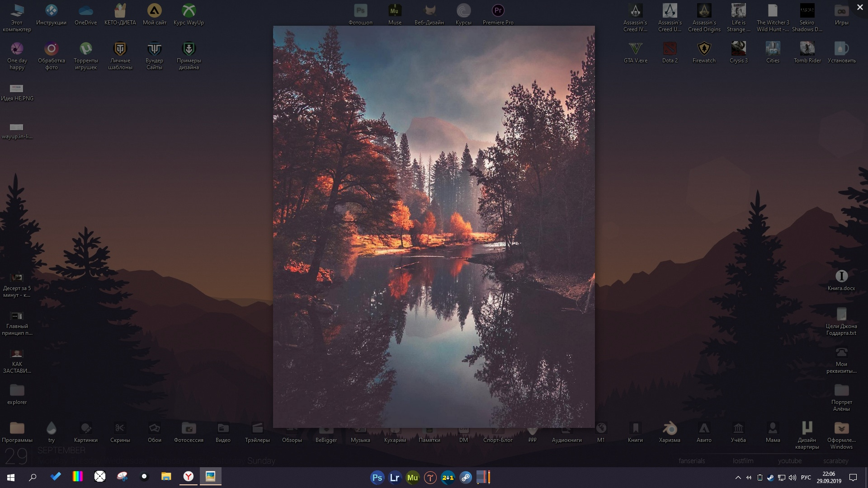Open the Программы folder
Screen dimensions: 868x488
click(x=17, y=432)
